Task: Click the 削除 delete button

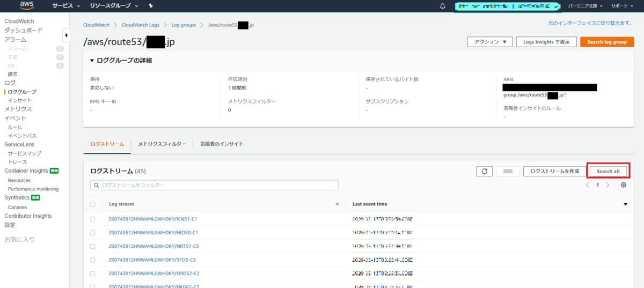Action: (x=508, y=171)
